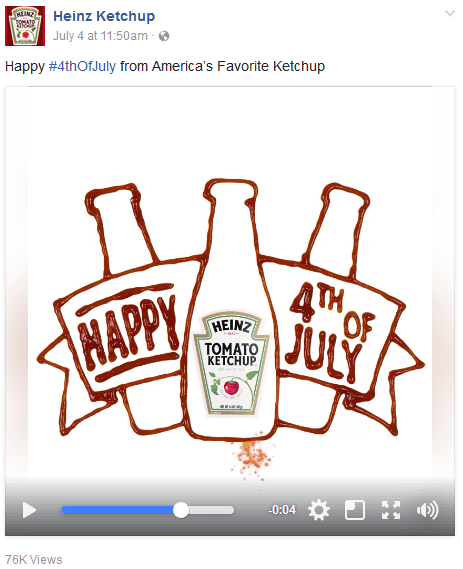Click the pop-out video player icon
The image size is (463, 569).
[355, 510]
